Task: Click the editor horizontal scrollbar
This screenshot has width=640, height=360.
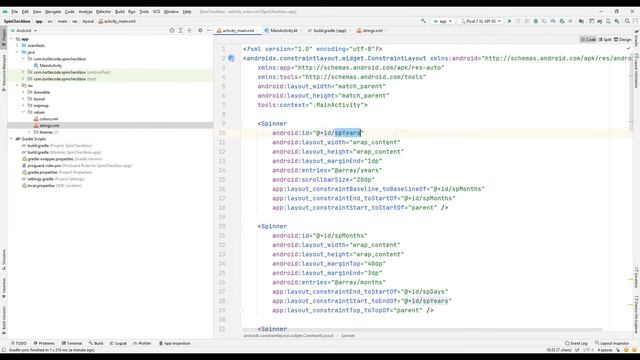Action: (x=422, y=330)
